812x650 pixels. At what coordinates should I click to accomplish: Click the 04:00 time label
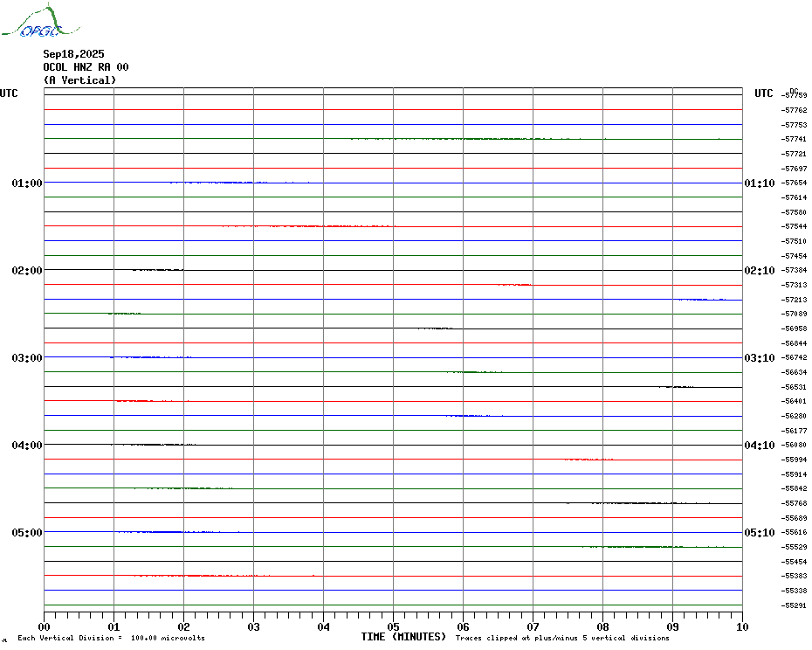click(x=27, y=446)
